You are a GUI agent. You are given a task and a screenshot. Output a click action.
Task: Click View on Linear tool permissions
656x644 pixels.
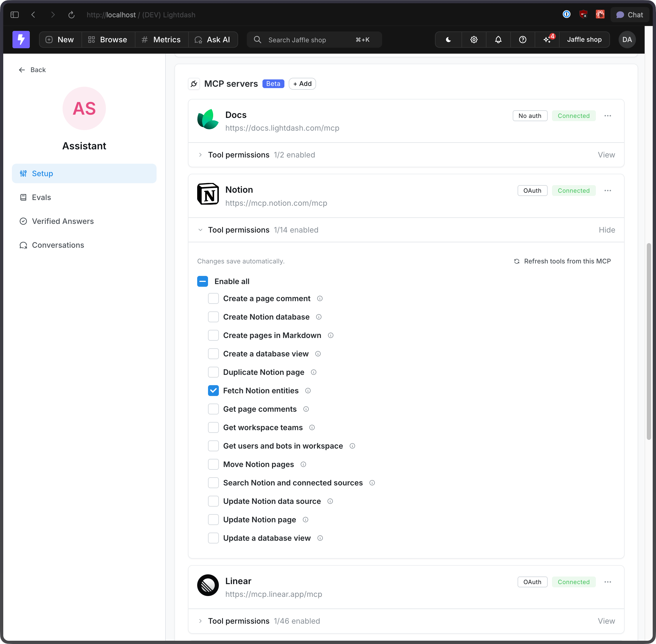[606, 621]
